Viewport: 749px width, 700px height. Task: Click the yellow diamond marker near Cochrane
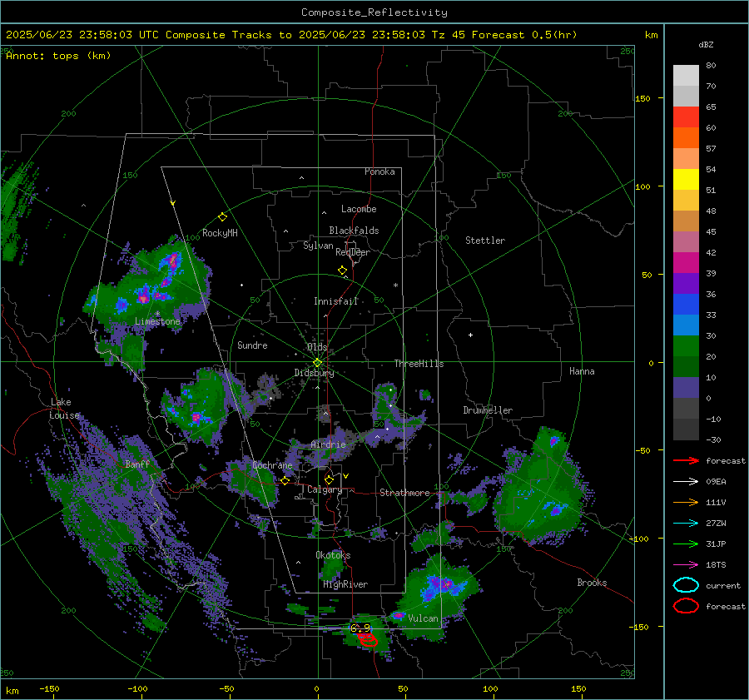(285, 481)
